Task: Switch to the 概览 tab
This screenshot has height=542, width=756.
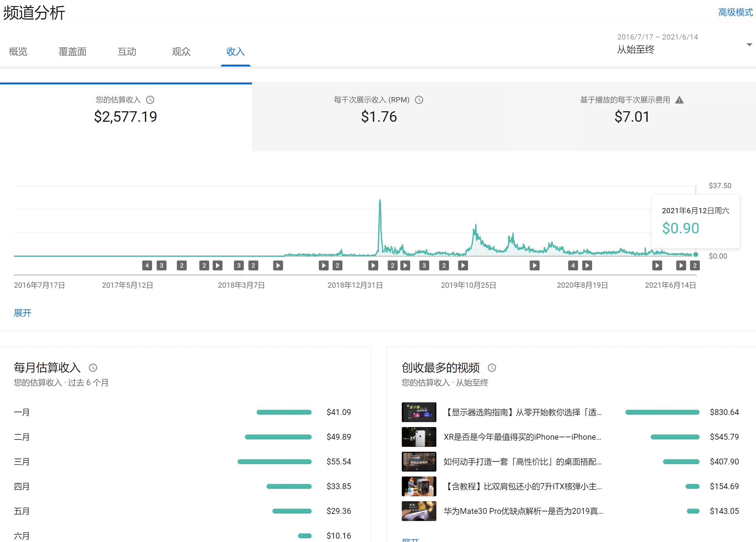Action: [x=18, y=51]
